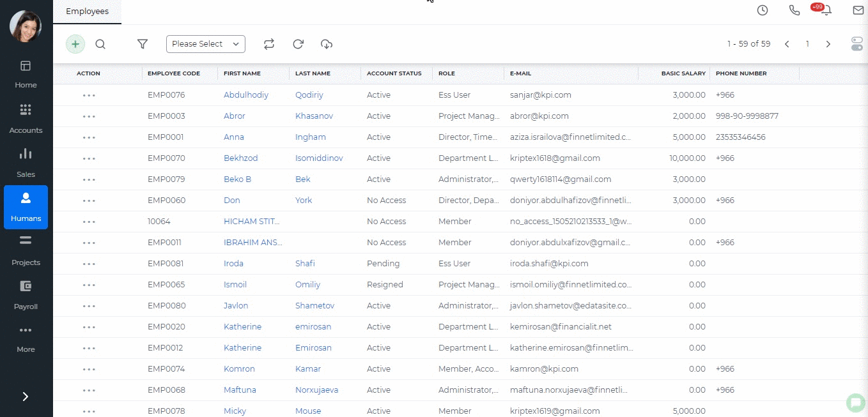Screen dimensions: 868x417
Task: Open the clock history icon
Action: 763,10
